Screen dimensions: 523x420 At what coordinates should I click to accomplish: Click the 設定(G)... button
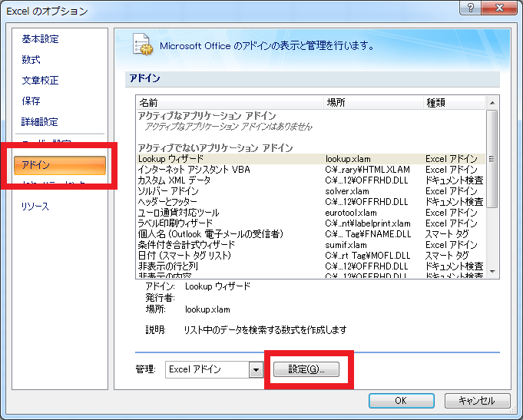click(x=307, y=369)
